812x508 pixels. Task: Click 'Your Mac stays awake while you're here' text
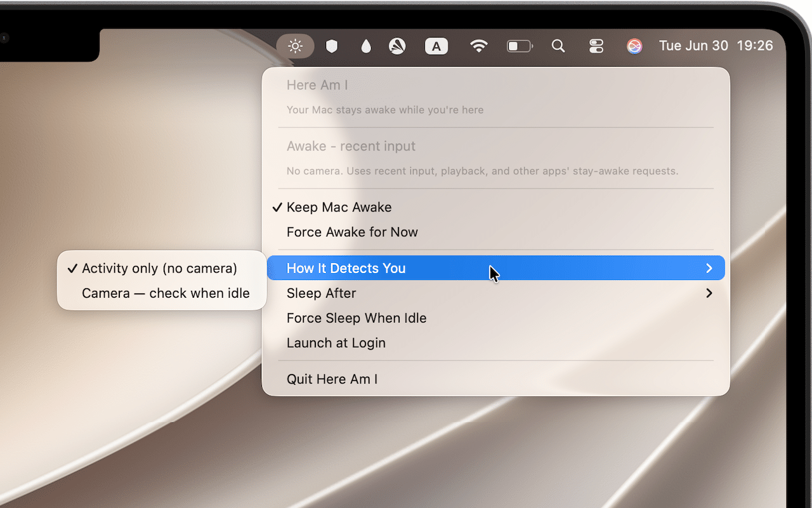pyautogui.click(x=385, y=110)
